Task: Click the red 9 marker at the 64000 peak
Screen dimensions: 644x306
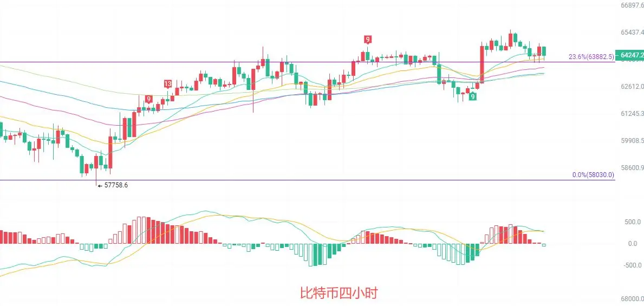Action: point(368,40)
